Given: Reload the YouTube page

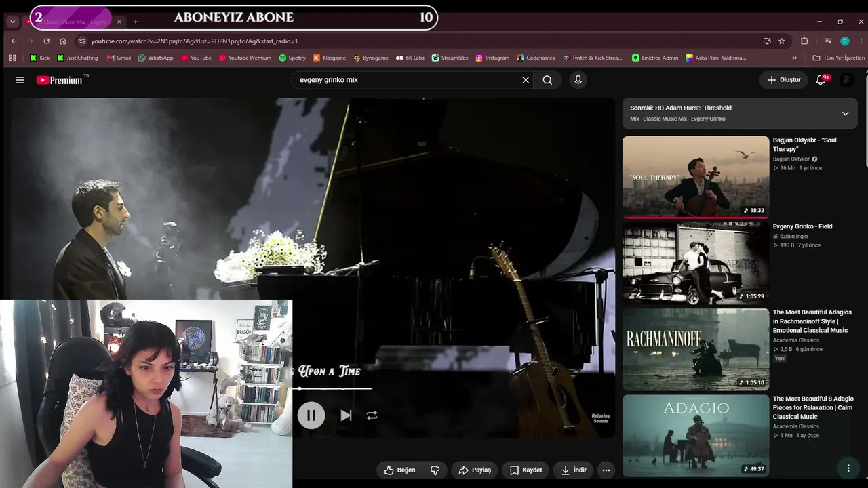Looking at the screenshot, I should tap(46, 41).
